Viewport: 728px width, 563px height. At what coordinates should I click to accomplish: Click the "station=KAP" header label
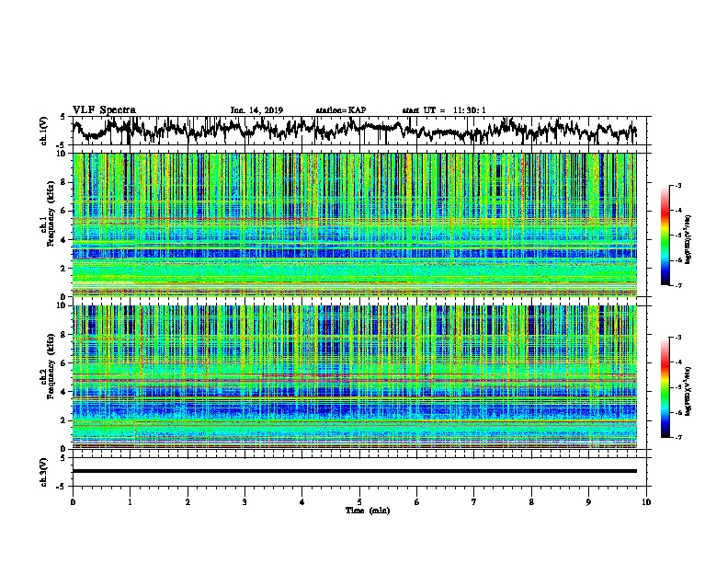(x=341, y=110)
